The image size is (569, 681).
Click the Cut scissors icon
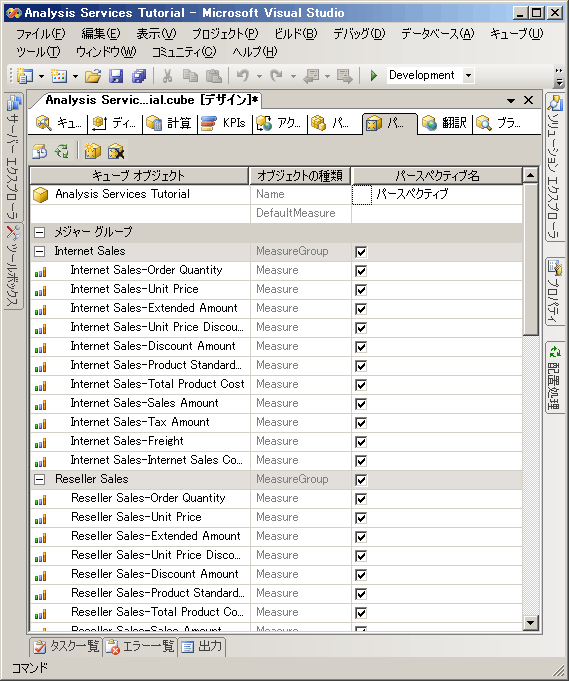coord(167,76)
